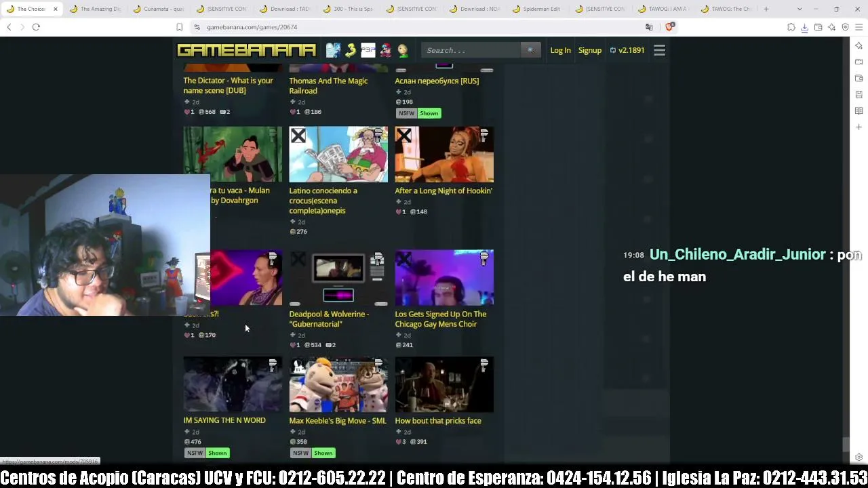The height and width of the screenshot is (488, 868).
Task: Open the v2.1891 version link
Action: 627,50
